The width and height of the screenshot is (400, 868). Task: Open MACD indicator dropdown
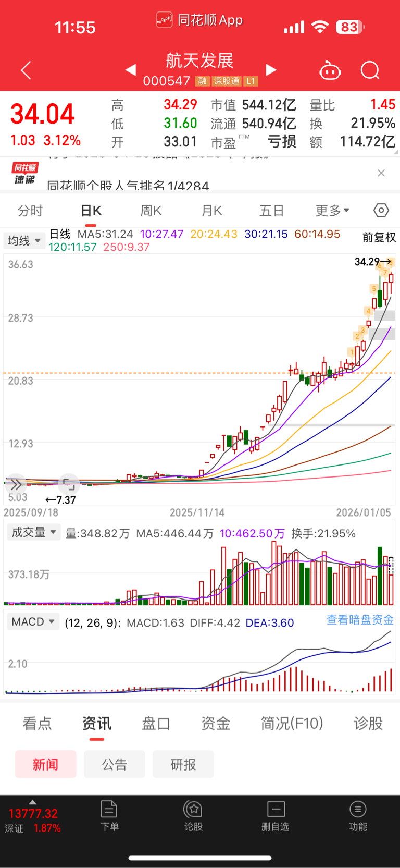click(x=33, y=621)
